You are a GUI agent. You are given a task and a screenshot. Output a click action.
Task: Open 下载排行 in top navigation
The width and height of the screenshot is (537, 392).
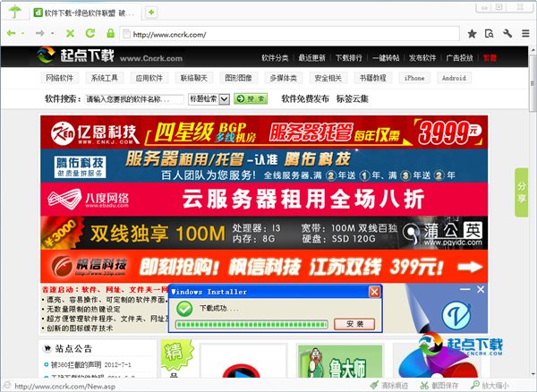[349, 58]
